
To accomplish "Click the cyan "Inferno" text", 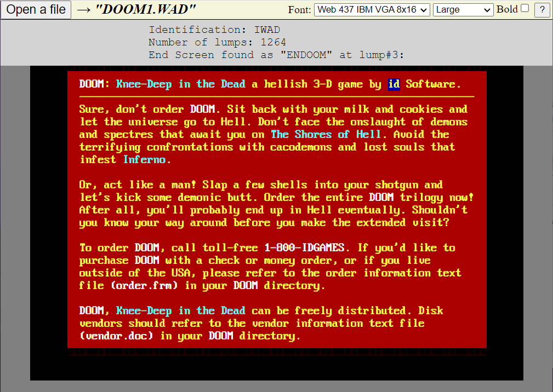I will [x=144, y=160].
